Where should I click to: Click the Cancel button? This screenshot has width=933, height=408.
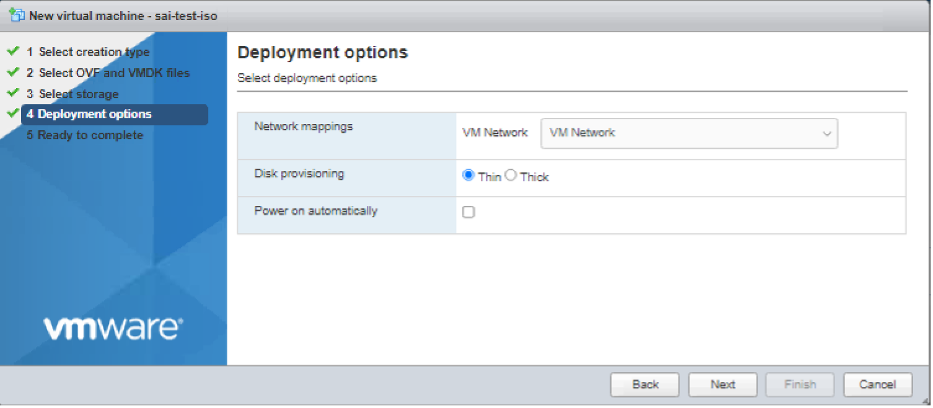[x=878, y=385]
